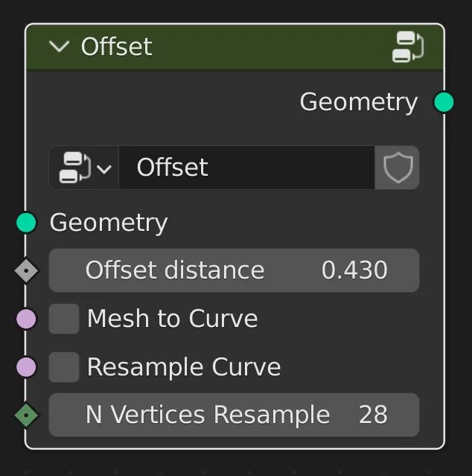
Task: Toggle the fake user shield icon
Action: click(x=398, y=168)
